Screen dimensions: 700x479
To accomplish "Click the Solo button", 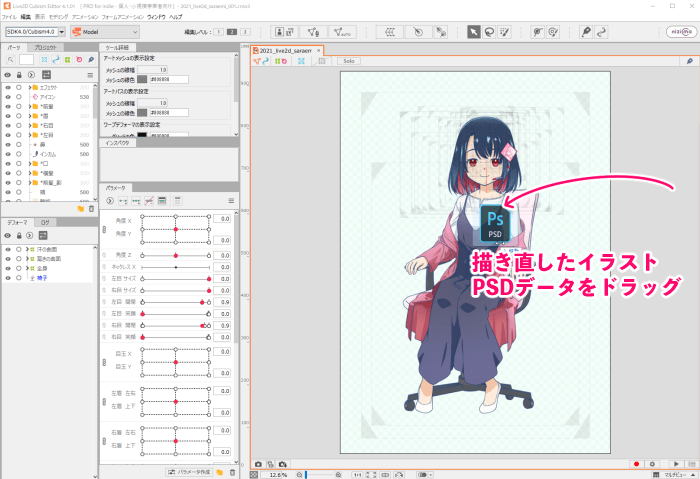I will (x=349, y=61).
